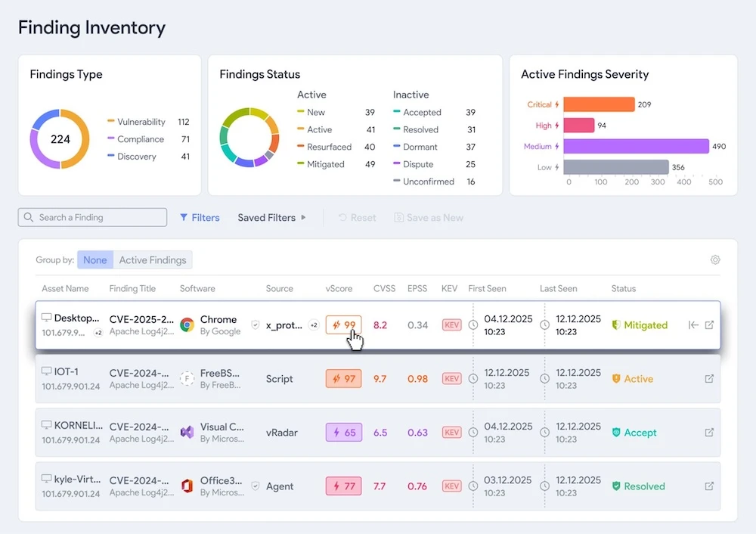Click the Office365 software icon
Viewport: 756px width, 534px height.
pos(187,486)
